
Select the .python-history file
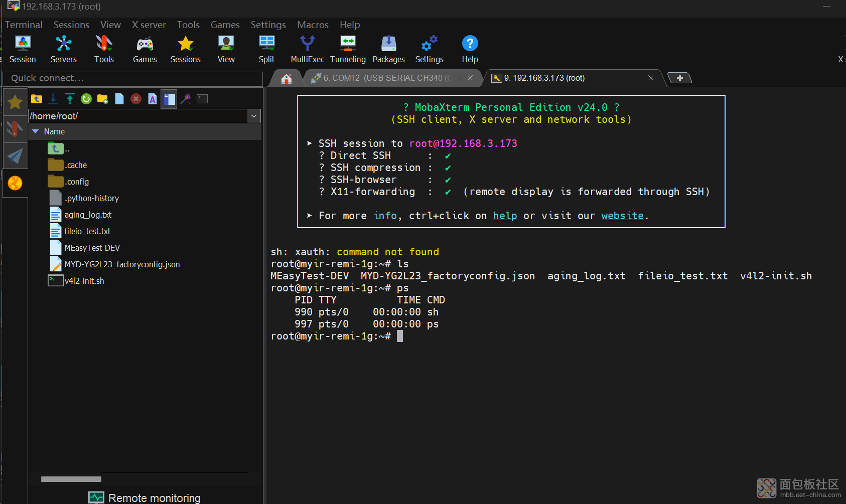84,198
